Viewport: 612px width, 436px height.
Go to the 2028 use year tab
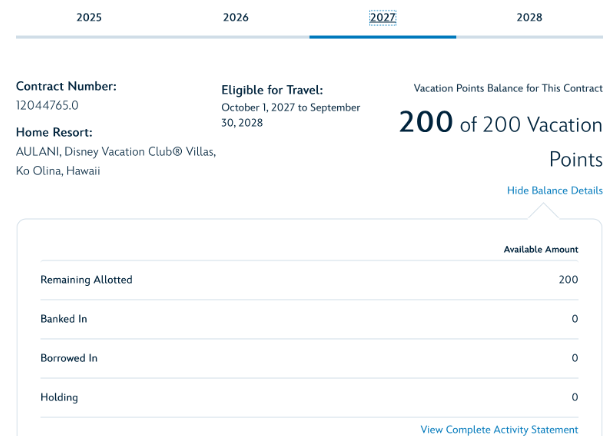pos(529,18)
